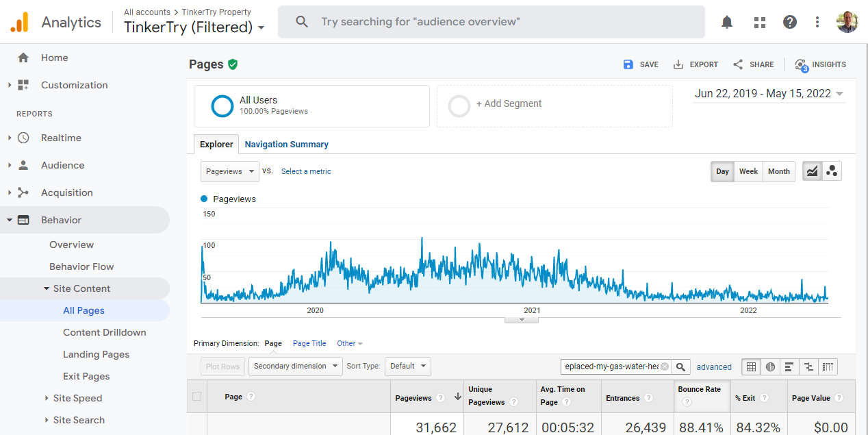Click the green verified shield next to Pages
Image resolution: width=868 pixels, height=435 pixels.
233,64
